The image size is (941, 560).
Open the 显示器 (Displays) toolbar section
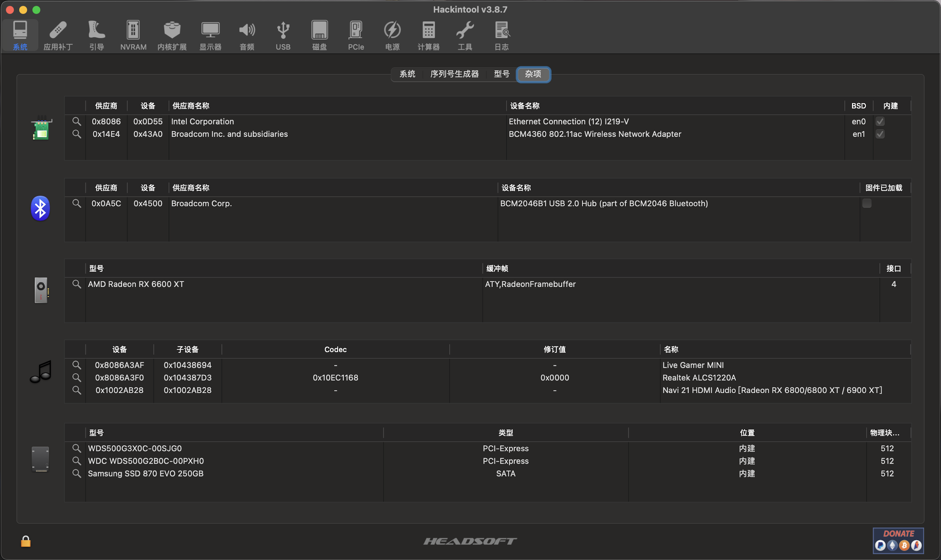click(211, 35)
